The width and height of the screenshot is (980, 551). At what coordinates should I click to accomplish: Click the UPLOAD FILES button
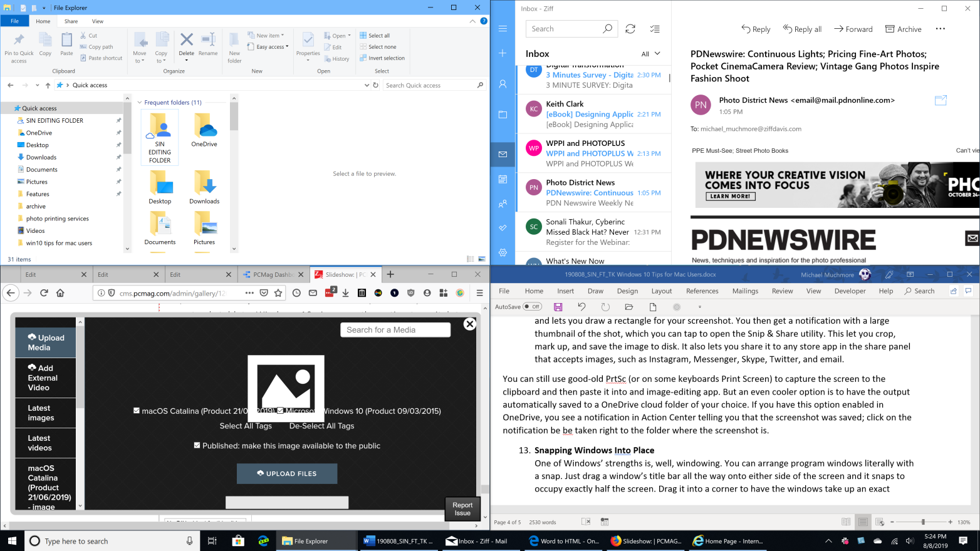287,473
